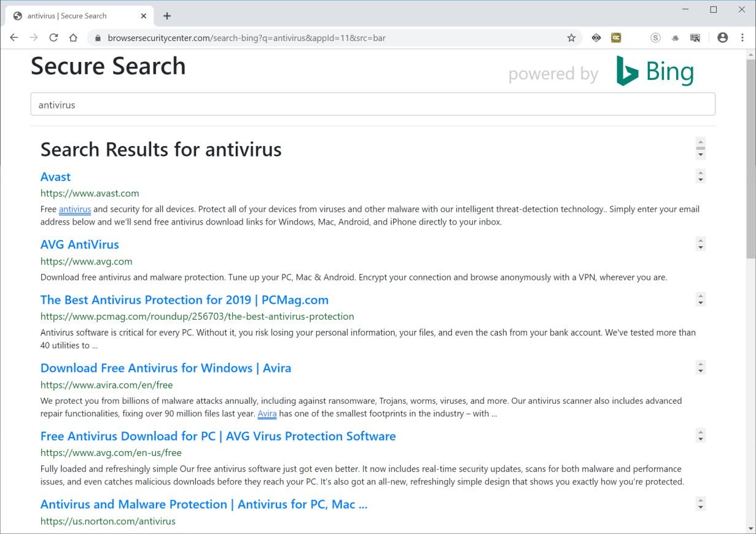Open the PCMag Best Antivirus Protection link

(184, 300)
